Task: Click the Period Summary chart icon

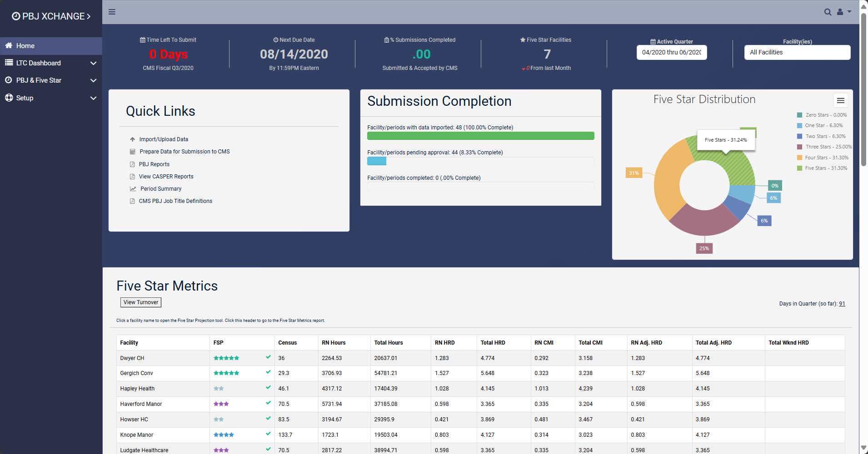Action: tap(133, 189)
